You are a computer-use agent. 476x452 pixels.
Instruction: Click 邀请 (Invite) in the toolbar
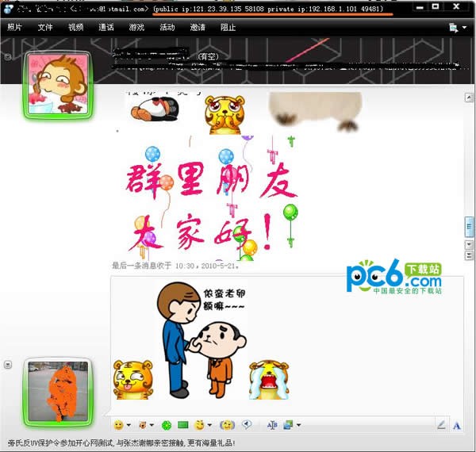coord(198,27)
